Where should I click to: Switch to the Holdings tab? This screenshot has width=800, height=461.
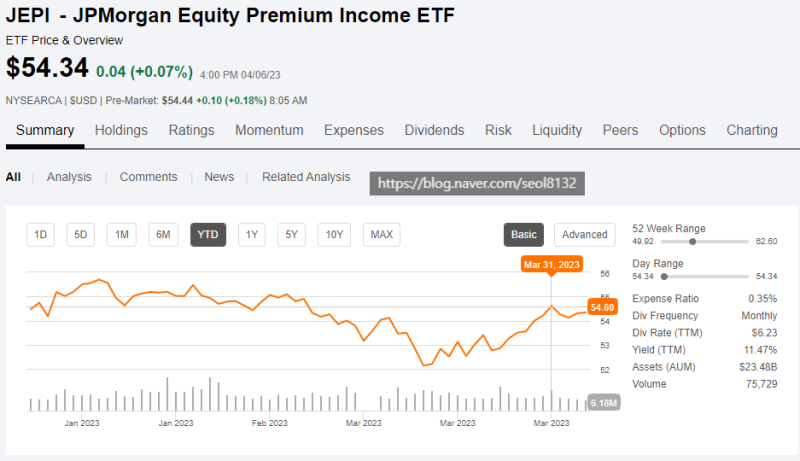(x=121, y=130)
